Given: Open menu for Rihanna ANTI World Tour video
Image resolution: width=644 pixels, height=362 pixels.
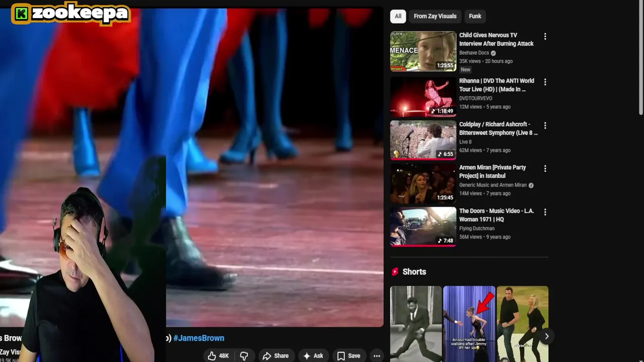Looking at the screenshot, I should (545, 82).
